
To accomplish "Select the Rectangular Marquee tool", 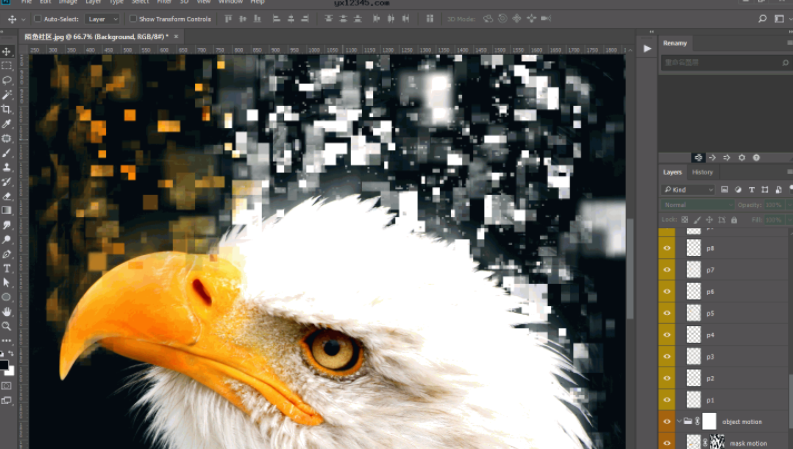I will pyautogui.click(x=7, y=66).
